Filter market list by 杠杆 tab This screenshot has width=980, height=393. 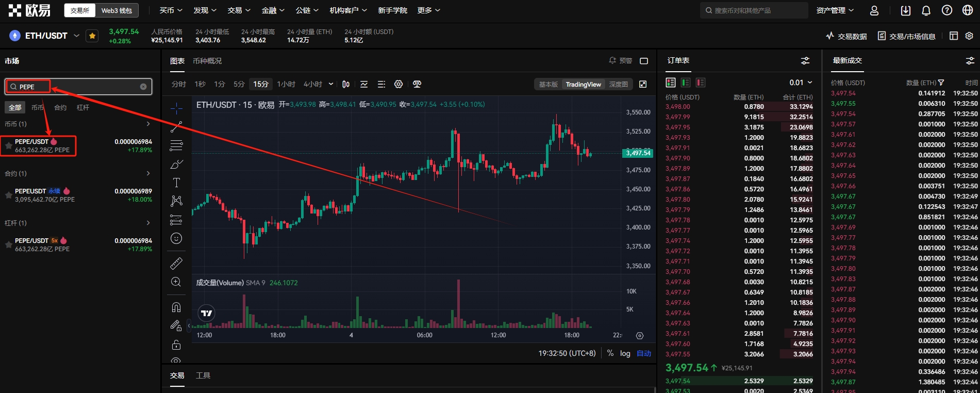coord(83,107)
